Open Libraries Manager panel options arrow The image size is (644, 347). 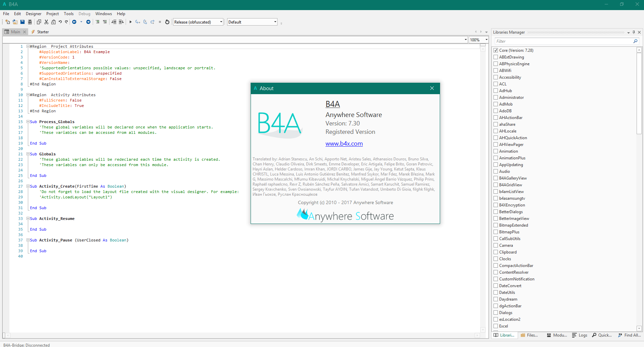pos(628,33)
